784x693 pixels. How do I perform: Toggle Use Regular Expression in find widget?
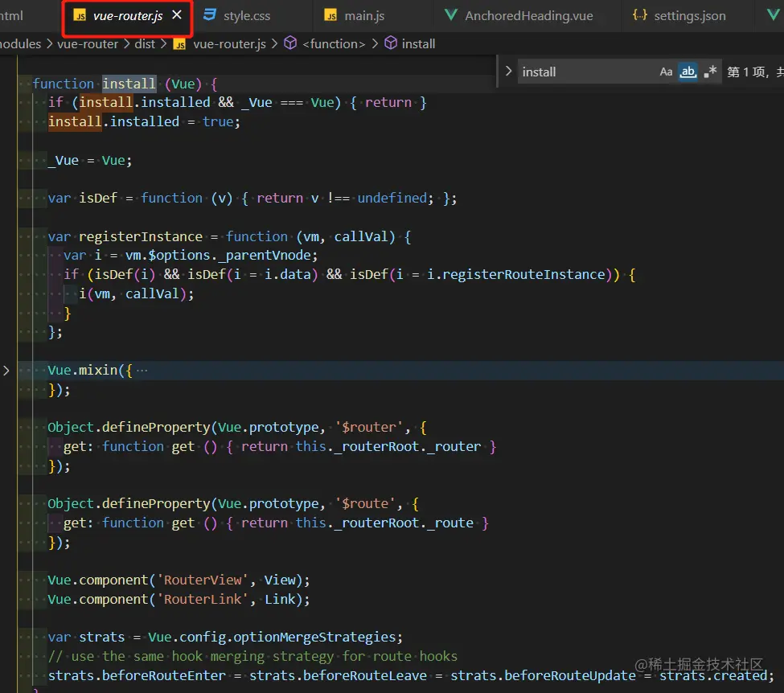(711, 72)
